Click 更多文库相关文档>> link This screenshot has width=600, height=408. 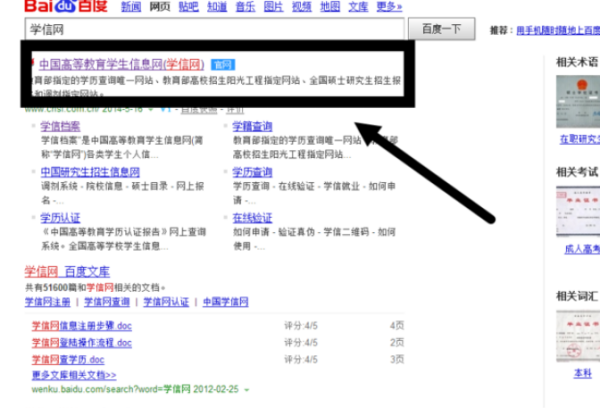[74, 375]
